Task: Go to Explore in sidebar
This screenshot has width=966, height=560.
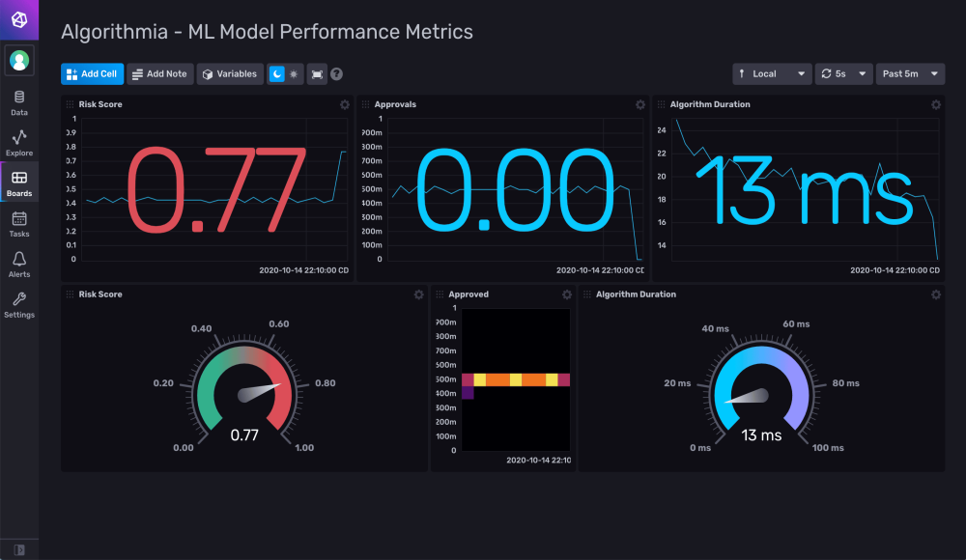Action: point(19,142)
